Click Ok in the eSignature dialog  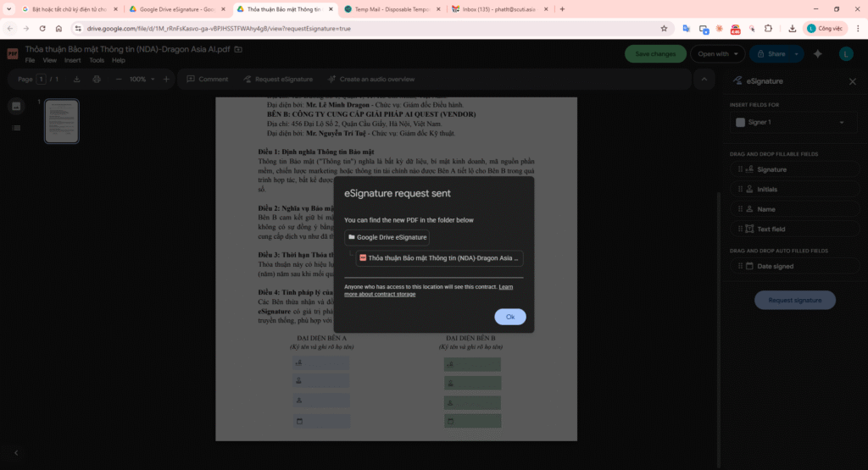point(509,317)
